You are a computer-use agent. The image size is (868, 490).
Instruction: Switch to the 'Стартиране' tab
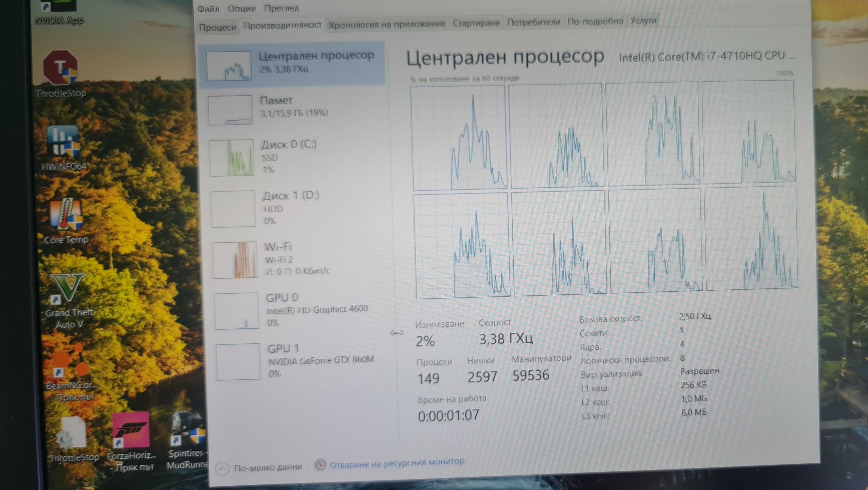point(476,23)
